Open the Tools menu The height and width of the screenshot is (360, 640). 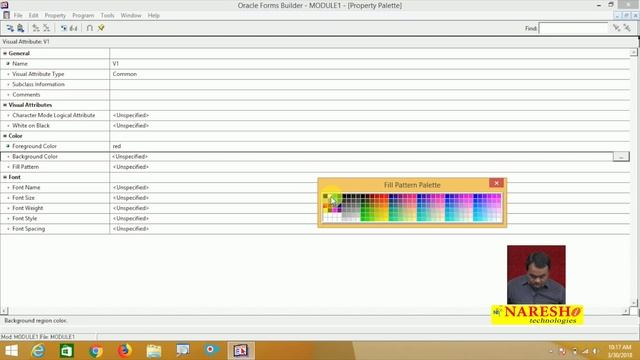(107, 16)
